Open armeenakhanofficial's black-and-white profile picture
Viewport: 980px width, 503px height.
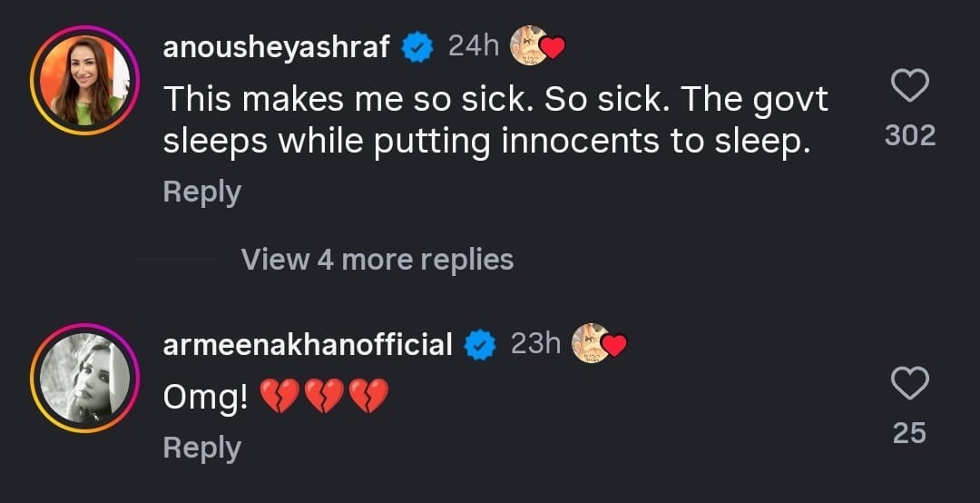(83, 377)
